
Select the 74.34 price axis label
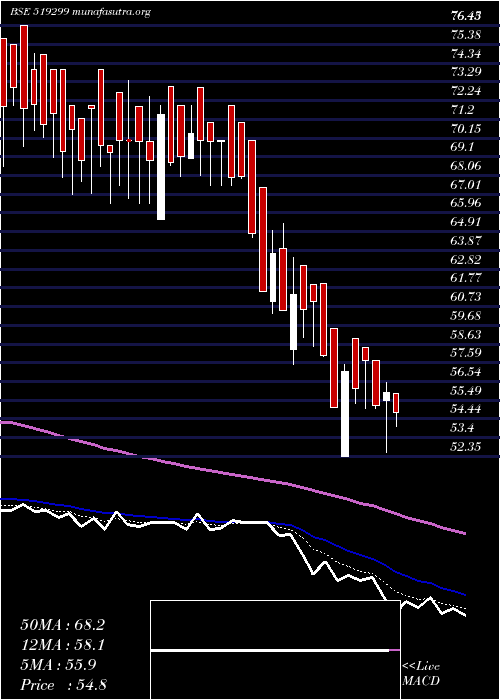467,54
